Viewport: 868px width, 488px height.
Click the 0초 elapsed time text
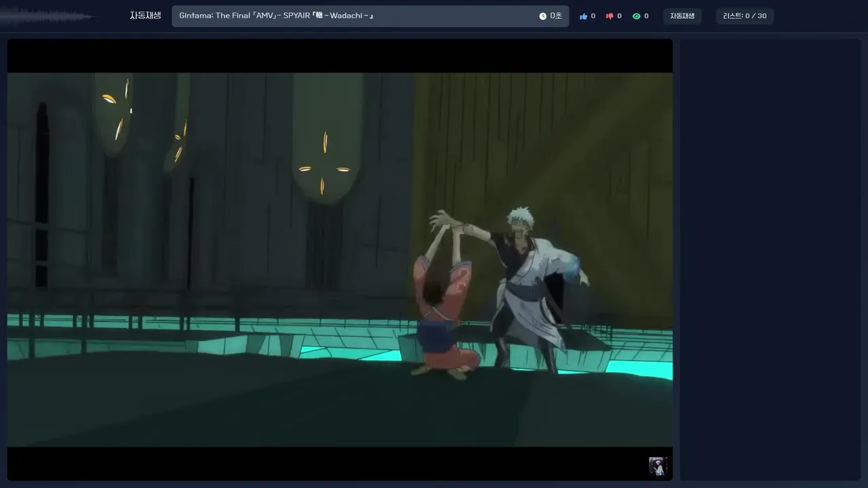click(x=556, y=16)
